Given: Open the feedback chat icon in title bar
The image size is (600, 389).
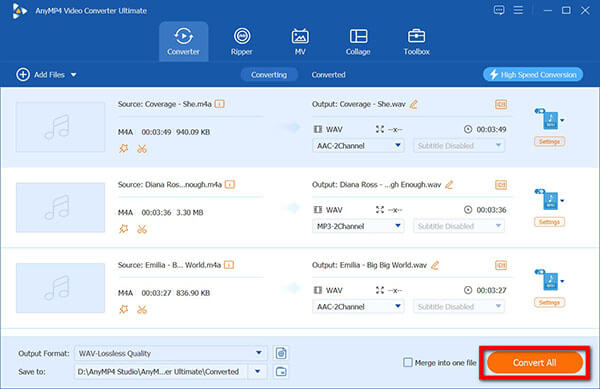Looking at the screenshot, I should pos(499,10).
